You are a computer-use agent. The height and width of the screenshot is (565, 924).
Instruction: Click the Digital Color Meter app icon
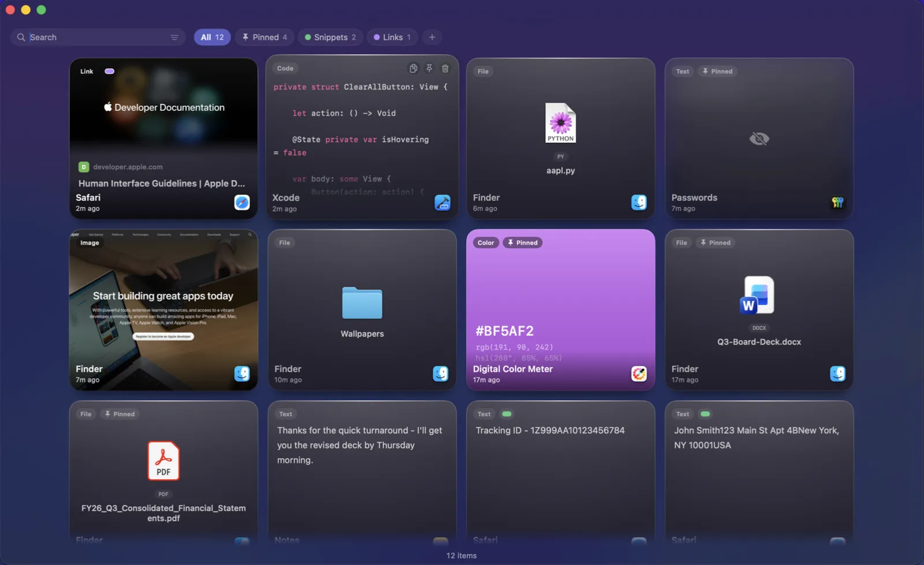(639, 374)
